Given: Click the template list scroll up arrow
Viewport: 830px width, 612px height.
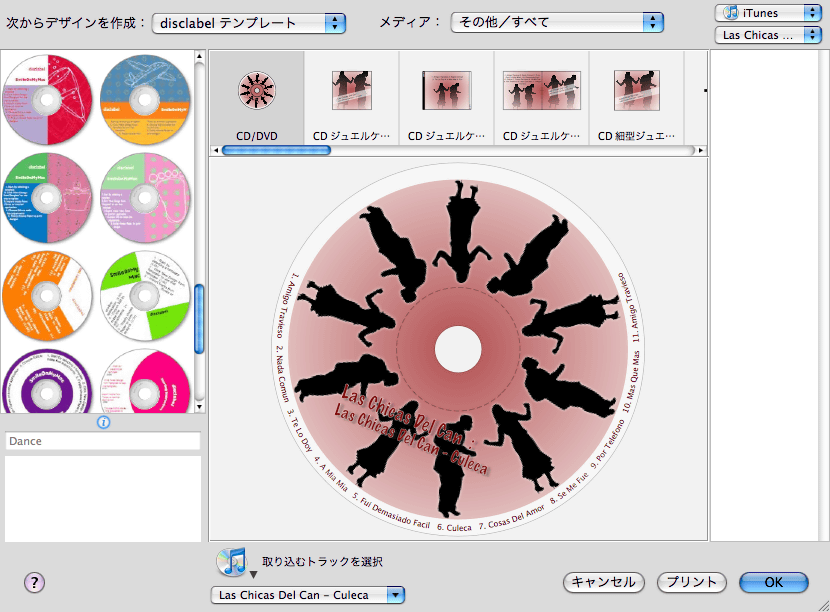Looking at the screenshot, I should coord(200,56).
